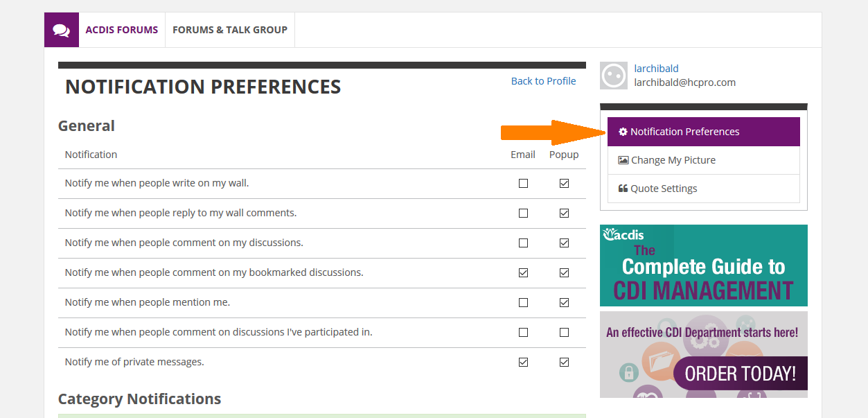
Task: Uncheck email notifications for private messages
Action: tap(523, 362)
